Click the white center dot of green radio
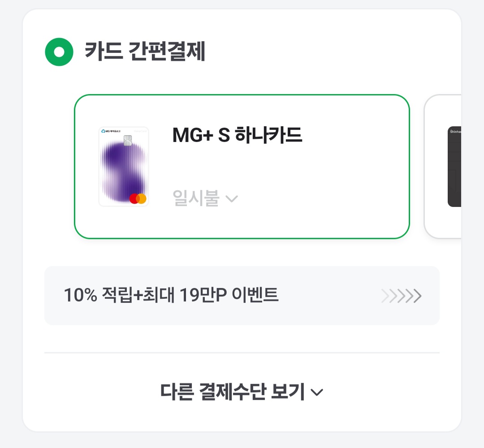Screen dimensions: 484x448 tap(59, 52)
